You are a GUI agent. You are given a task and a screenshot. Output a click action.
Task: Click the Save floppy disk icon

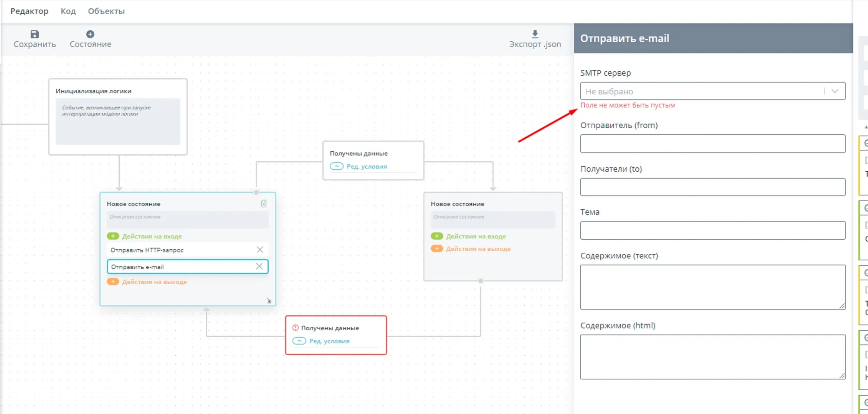tap(35, 34)
